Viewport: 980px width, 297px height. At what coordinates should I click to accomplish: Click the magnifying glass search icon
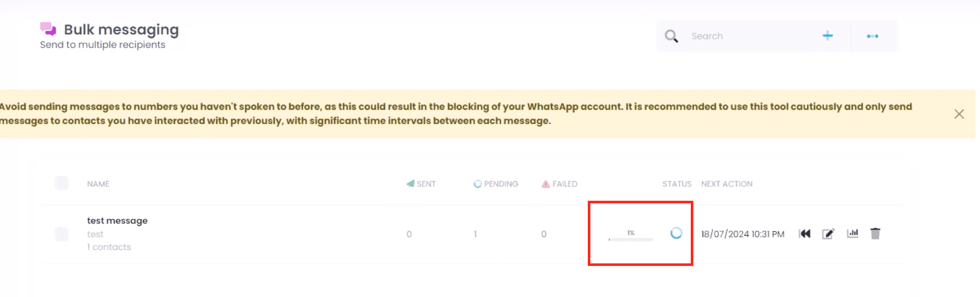671,36
